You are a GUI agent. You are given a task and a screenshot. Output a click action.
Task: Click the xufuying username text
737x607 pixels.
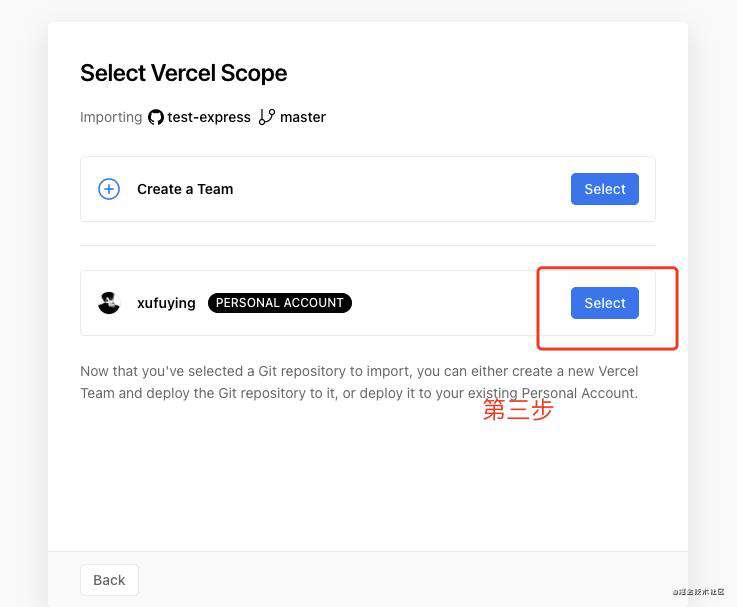click(166, 303)
